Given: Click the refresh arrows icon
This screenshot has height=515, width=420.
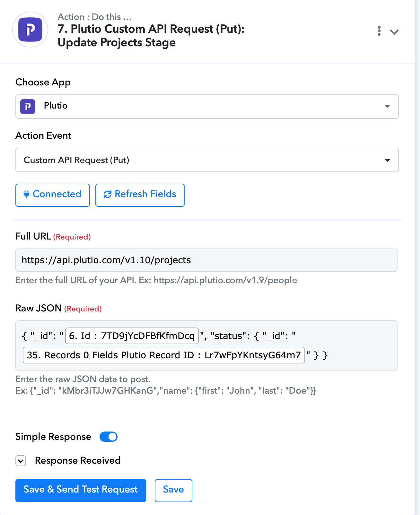Looking at the screenshot, I should click(x=108, y=194).
